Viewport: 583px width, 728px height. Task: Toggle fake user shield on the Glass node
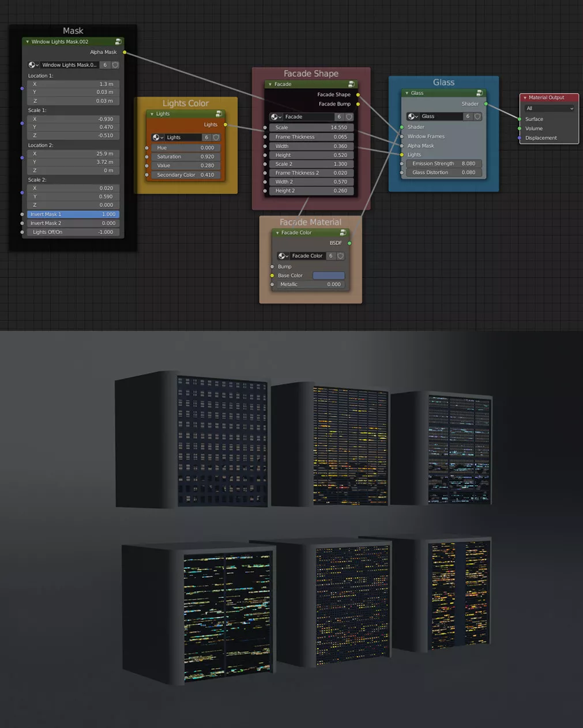coord(477,116)
